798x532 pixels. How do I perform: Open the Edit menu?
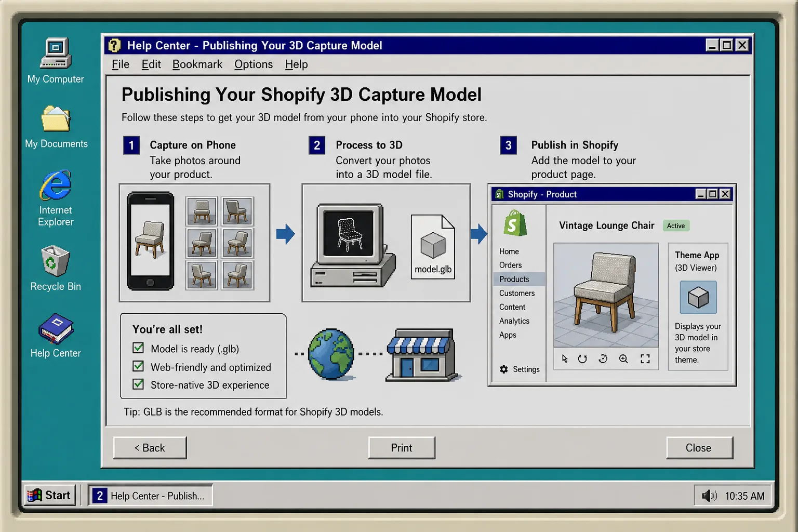tap(151, 64)
